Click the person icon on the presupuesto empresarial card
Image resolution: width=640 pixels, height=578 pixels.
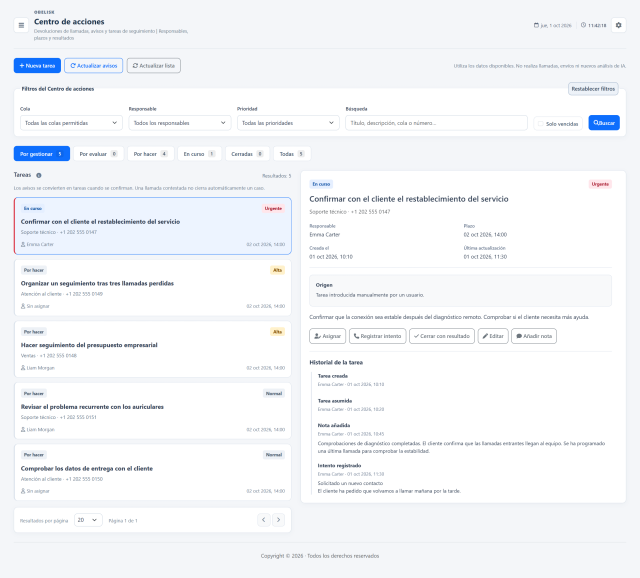23,368
